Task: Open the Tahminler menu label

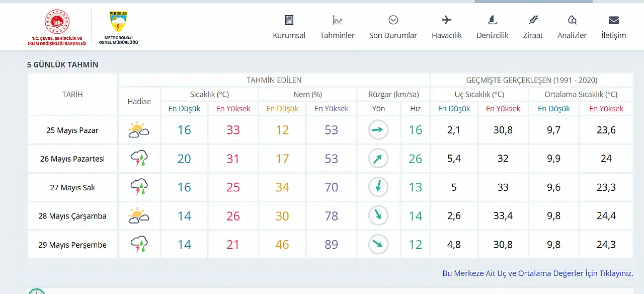Action: [337, 36]
